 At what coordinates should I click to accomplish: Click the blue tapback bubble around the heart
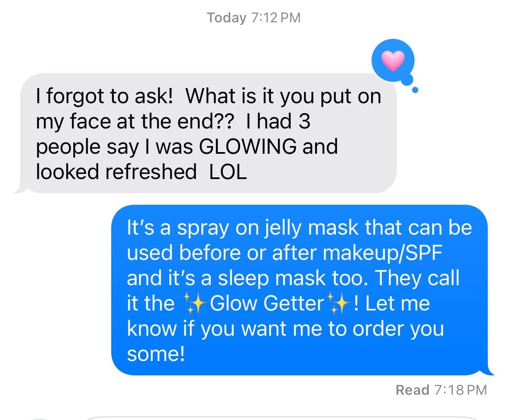393,62
